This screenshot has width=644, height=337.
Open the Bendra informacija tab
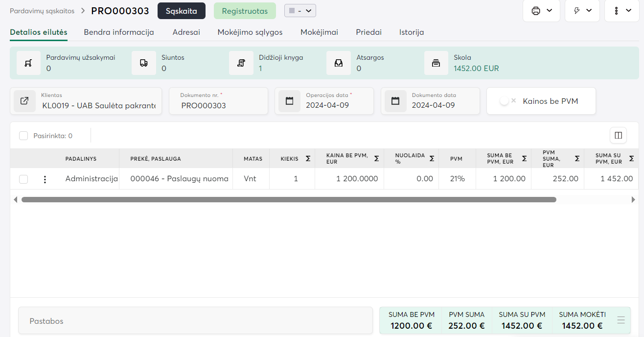[119, 32]
